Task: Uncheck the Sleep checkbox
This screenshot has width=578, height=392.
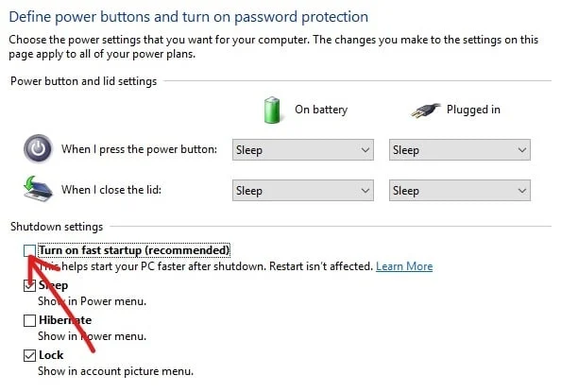Action: coord(30,285)
